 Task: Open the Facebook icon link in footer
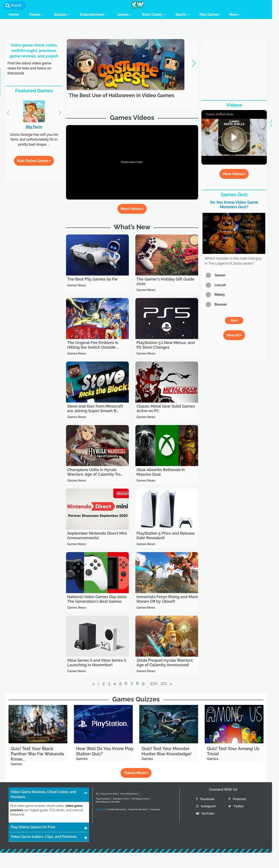click(x=197, y=799)
